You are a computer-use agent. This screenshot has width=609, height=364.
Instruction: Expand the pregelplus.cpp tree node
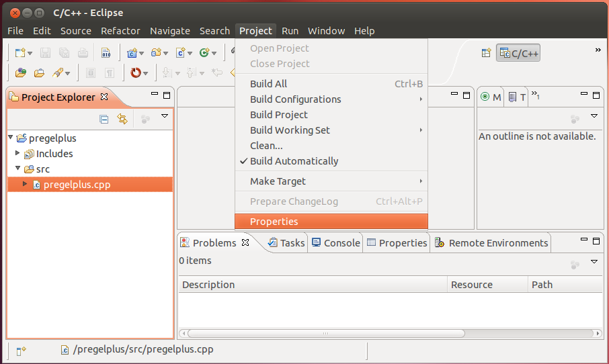(x=25, y=183)
